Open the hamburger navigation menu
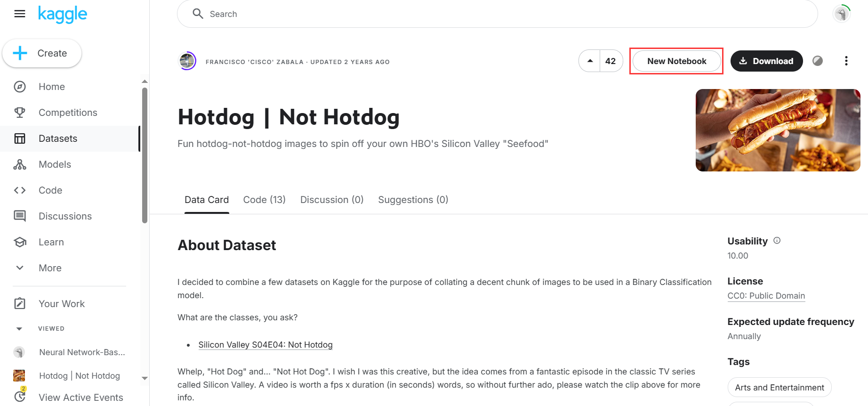The image size is (868, 406). click(x=20, y=14)
